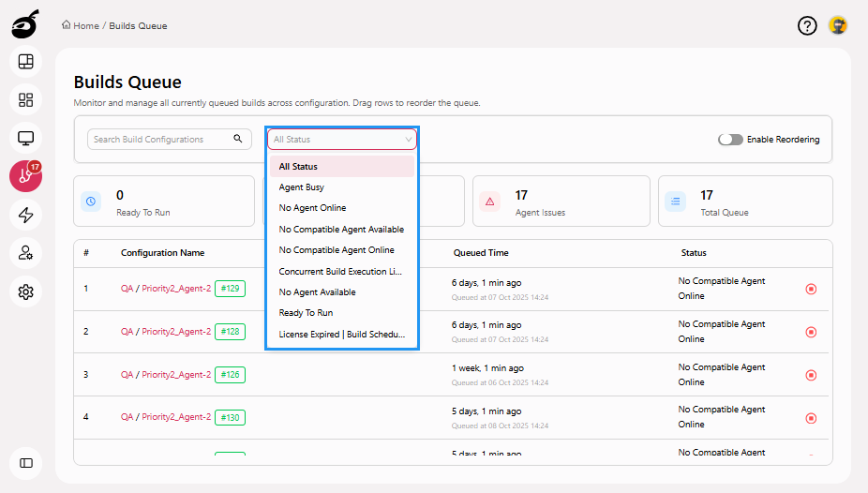Stop queued build #126
The width and height of the screenshot is (868, 493).
point(811,375)
